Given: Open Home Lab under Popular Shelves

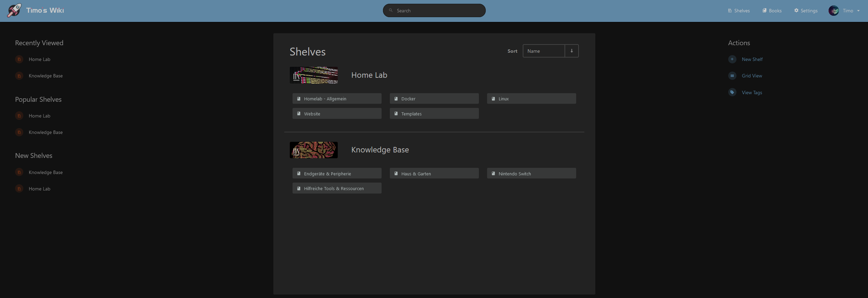Looking at the screenshot, I should click(39, 116).
